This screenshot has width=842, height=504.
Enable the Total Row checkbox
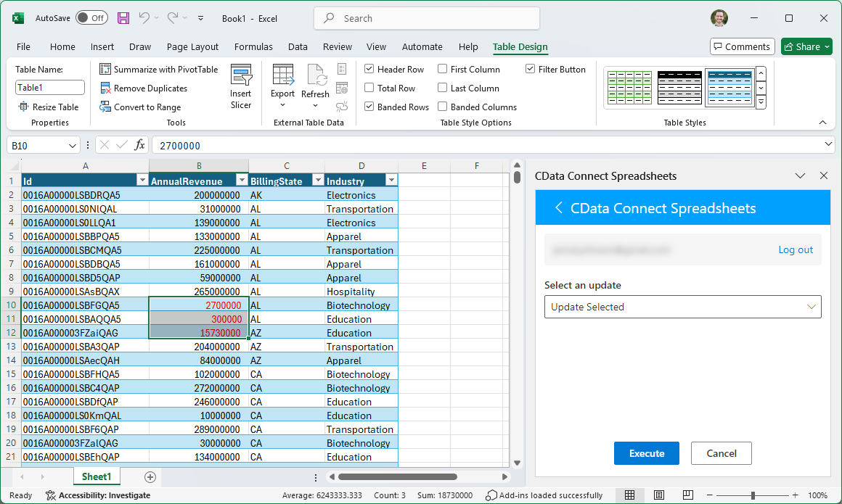(x=369, y=88)
